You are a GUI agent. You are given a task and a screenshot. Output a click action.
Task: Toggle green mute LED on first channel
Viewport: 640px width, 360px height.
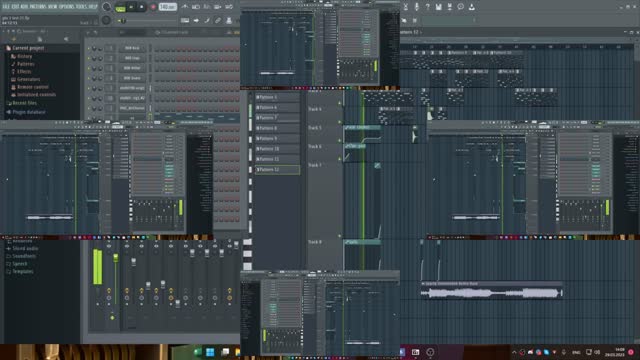click(89, 49)
